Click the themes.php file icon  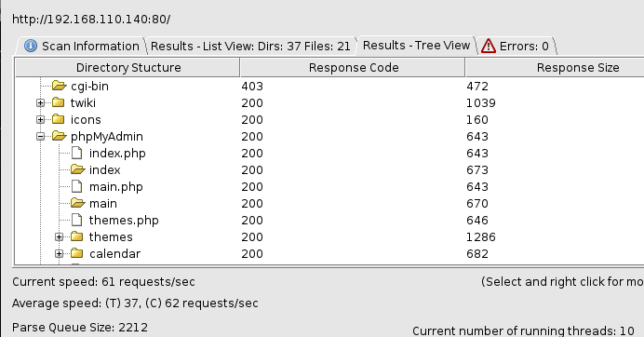(77, 220)
